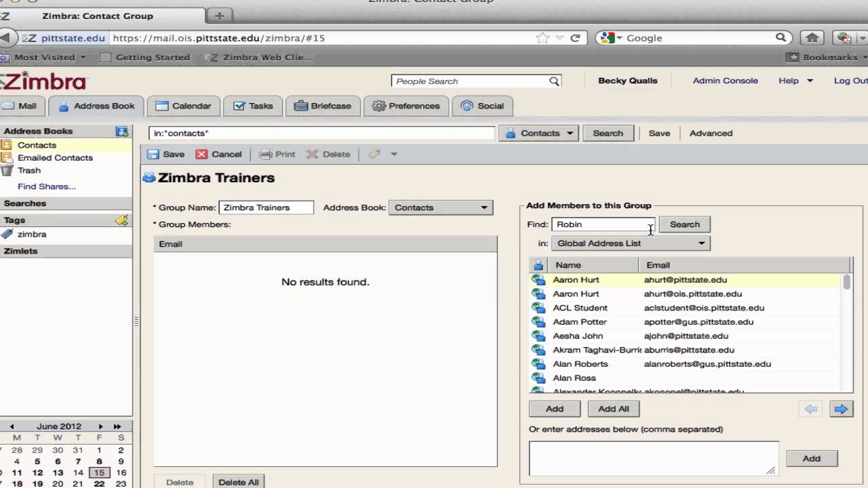Click the previous month arrow in mini calendar
Image resolution: width=868 pixels, height=488 pixels.
12,427
